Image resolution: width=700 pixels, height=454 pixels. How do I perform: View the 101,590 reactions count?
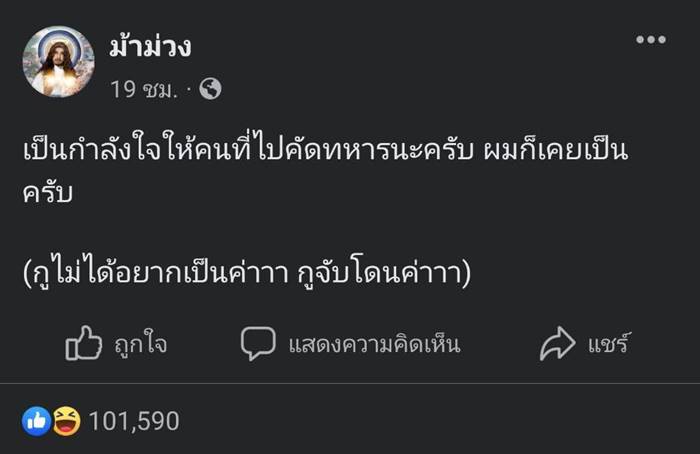[x=134, y=421]
